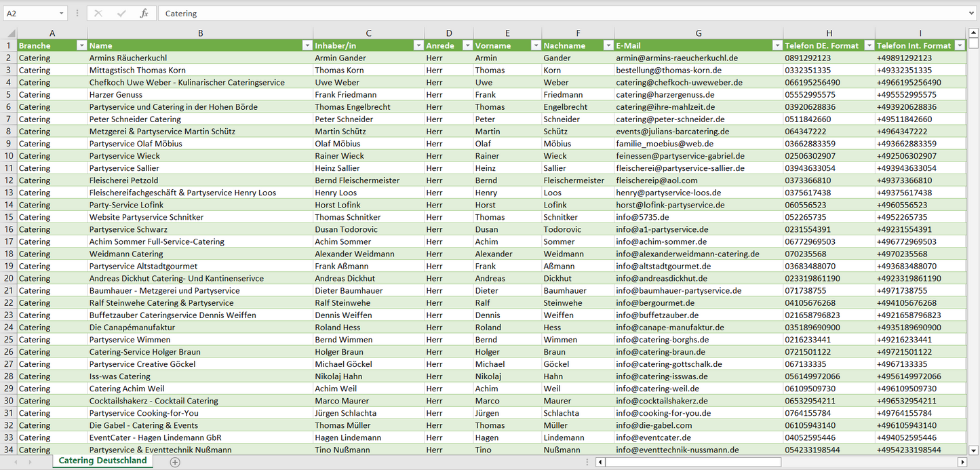Select the Catering Deutschland sheet tab

point(102,461)
